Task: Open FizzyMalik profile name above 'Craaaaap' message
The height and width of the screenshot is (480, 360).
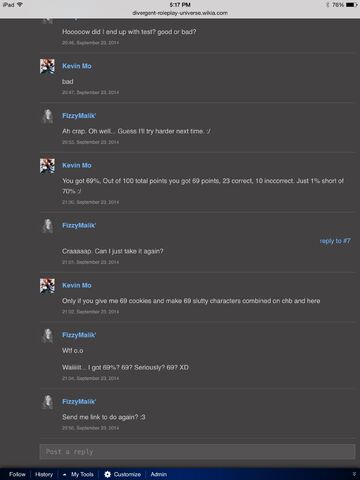Action: coord(79,226)
